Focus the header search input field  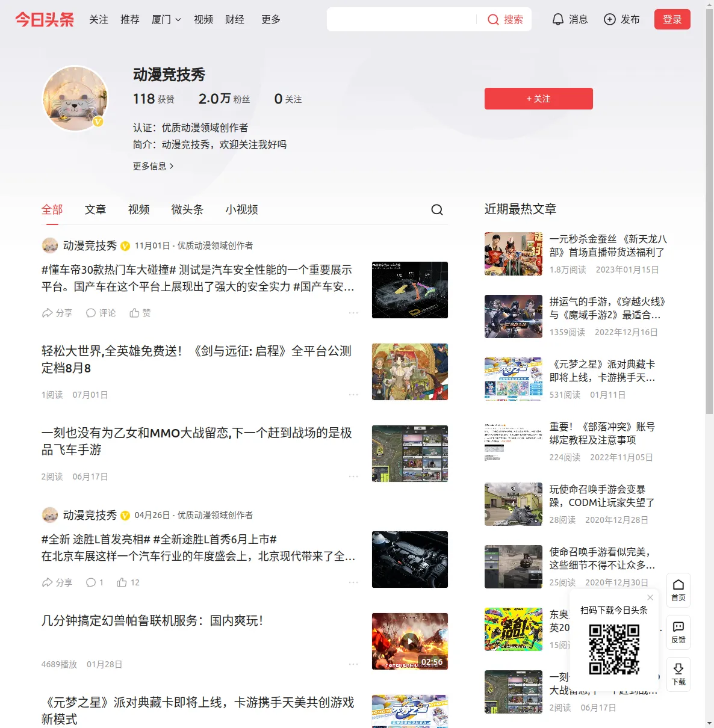point(402,19)
